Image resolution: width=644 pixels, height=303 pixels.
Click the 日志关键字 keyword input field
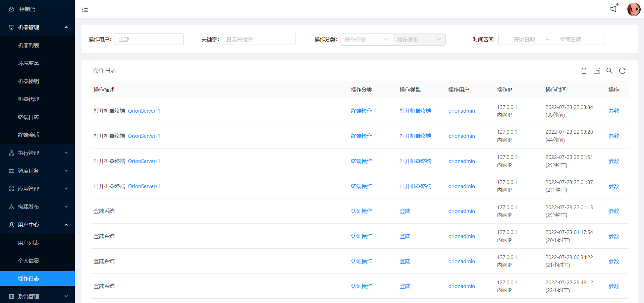click(x=259, y=39)
